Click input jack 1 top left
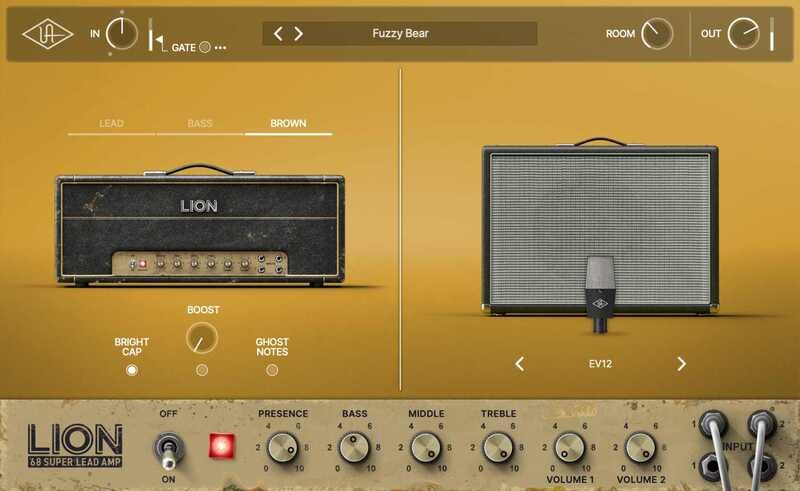 [713, 424]
